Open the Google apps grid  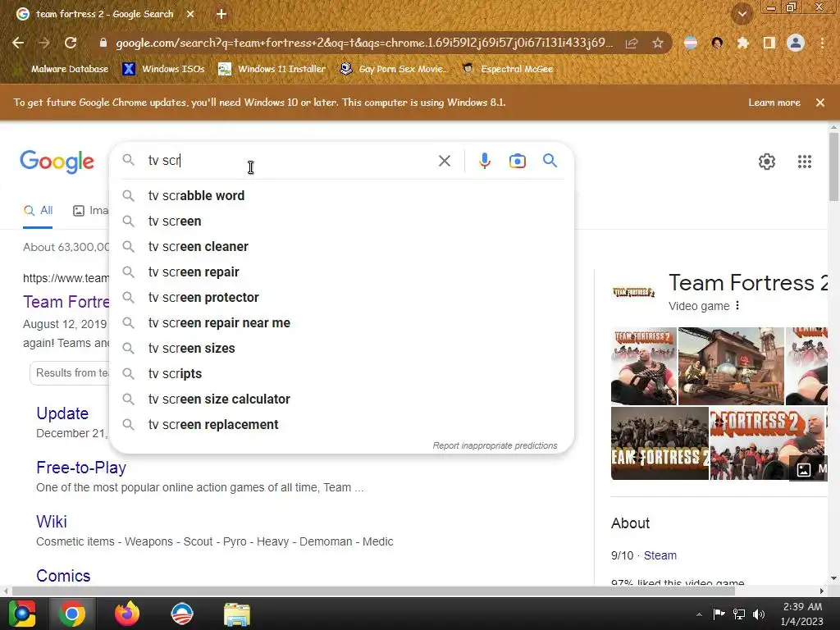pyautogui.click(x=805, y=162)
